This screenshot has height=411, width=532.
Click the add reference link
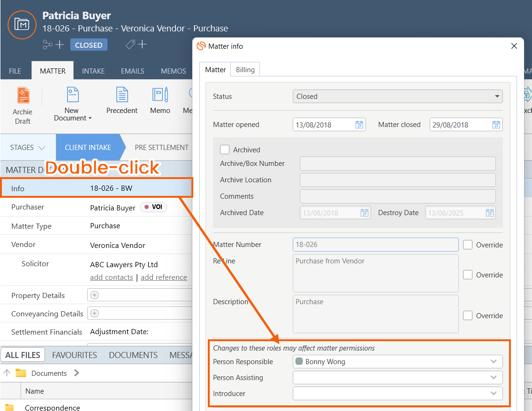tap(164, 277)
